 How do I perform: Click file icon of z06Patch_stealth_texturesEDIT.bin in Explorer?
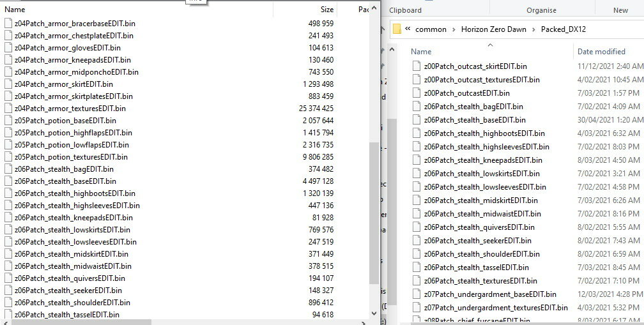417,281
